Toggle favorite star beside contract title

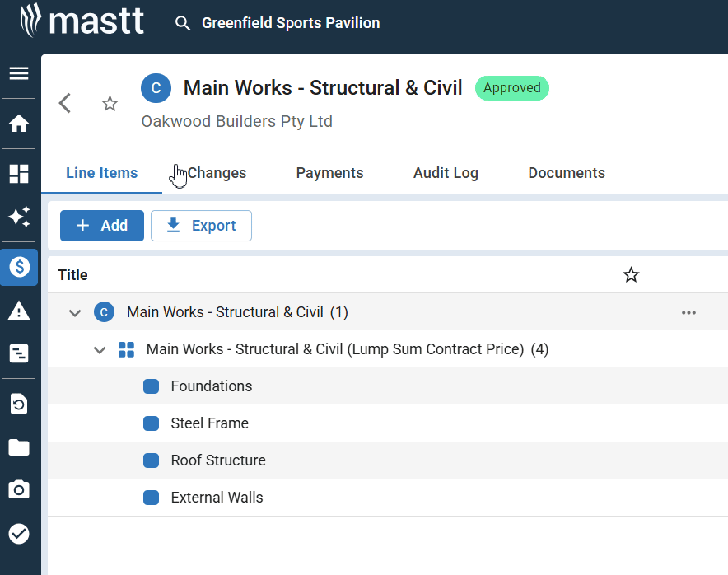point(110,103)
